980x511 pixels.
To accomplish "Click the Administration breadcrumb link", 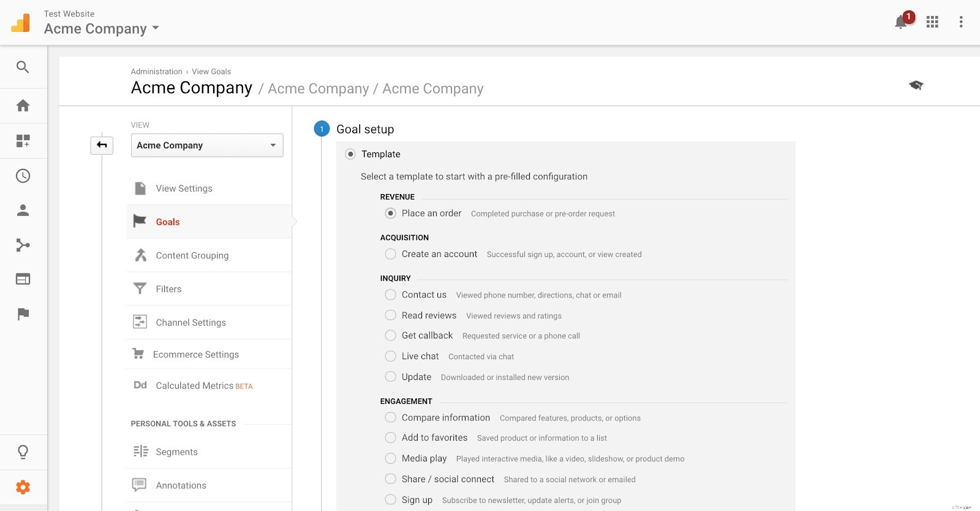I will (156, 72).
